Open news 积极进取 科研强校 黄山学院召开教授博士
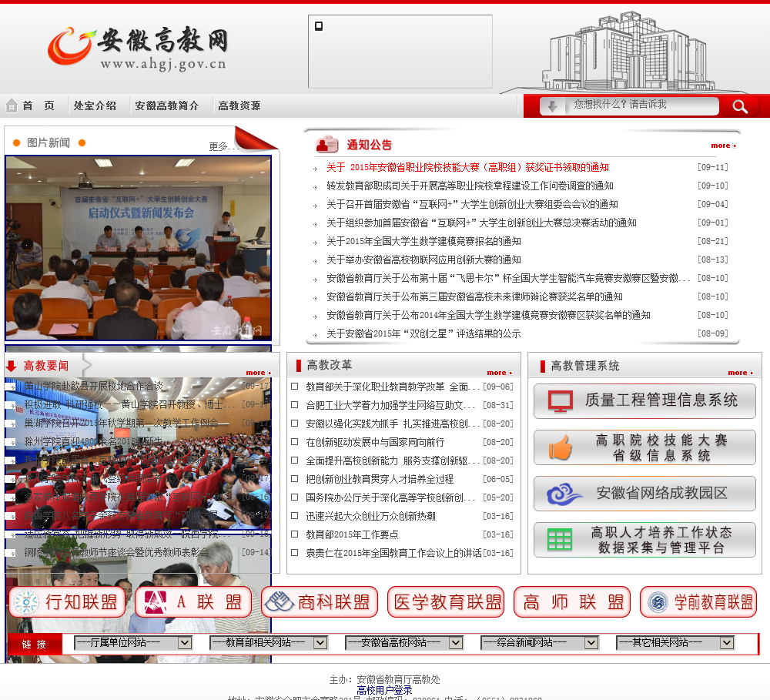Image resolution: width=770 pixels, height=700 pixels. 129,405
